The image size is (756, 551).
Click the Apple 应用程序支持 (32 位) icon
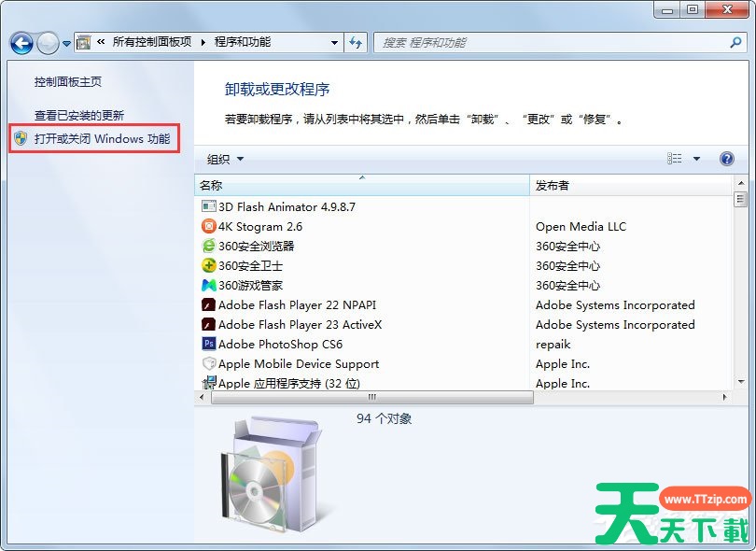click(x=208, y=383)
